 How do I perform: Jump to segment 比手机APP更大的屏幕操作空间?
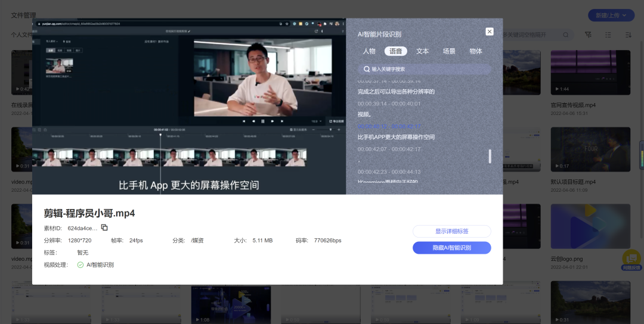pos(396,137)
